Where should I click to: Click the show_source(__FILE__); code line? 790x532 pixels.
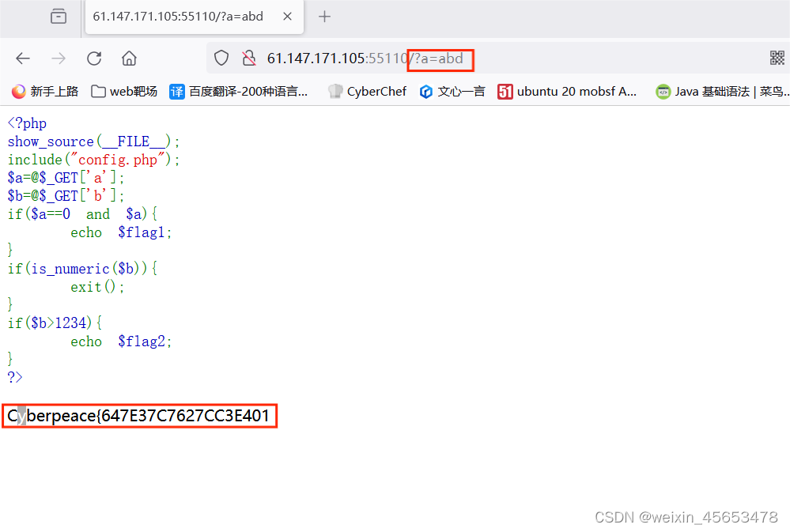pos(93,141)
